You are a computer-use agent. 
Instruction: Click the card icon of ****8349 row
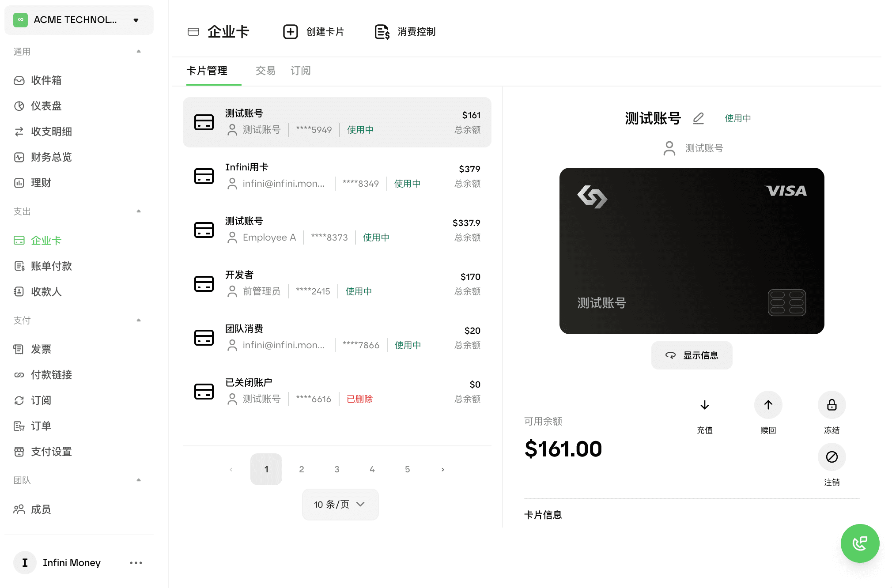click(x=204, y=176)
